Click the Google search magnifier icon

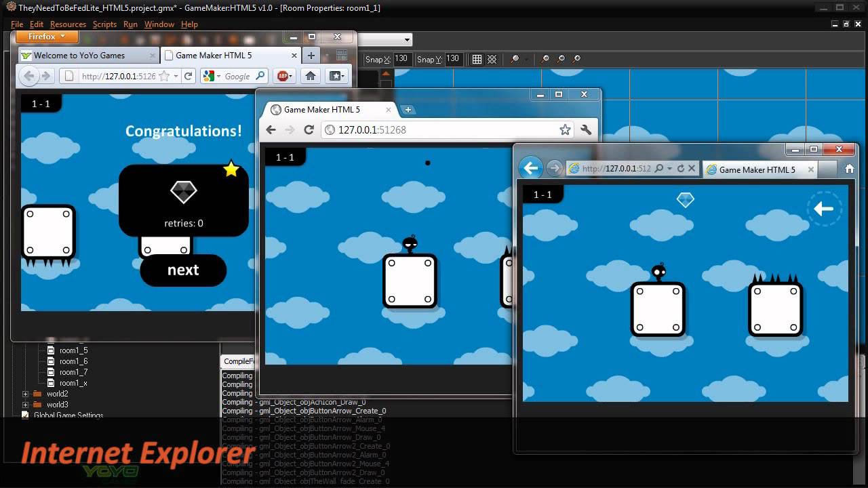point(260,76)
